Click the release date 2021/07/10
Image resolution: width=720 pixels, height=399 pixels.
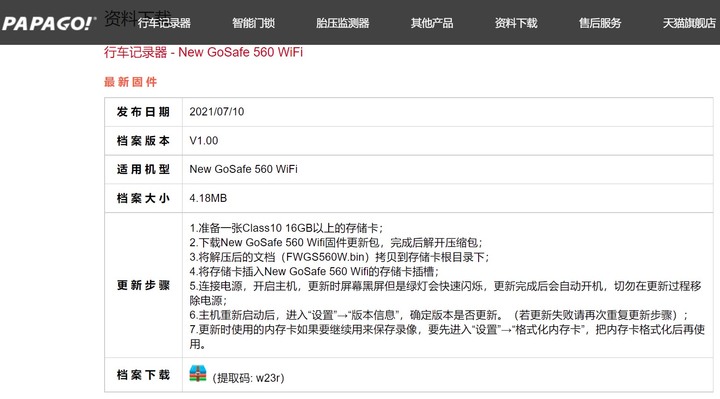(217, 112)
